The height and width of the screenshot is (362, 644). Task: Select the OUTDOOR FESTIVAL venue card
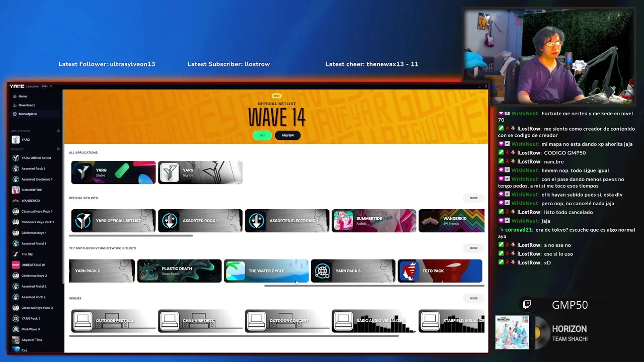[x=113, y=321]
